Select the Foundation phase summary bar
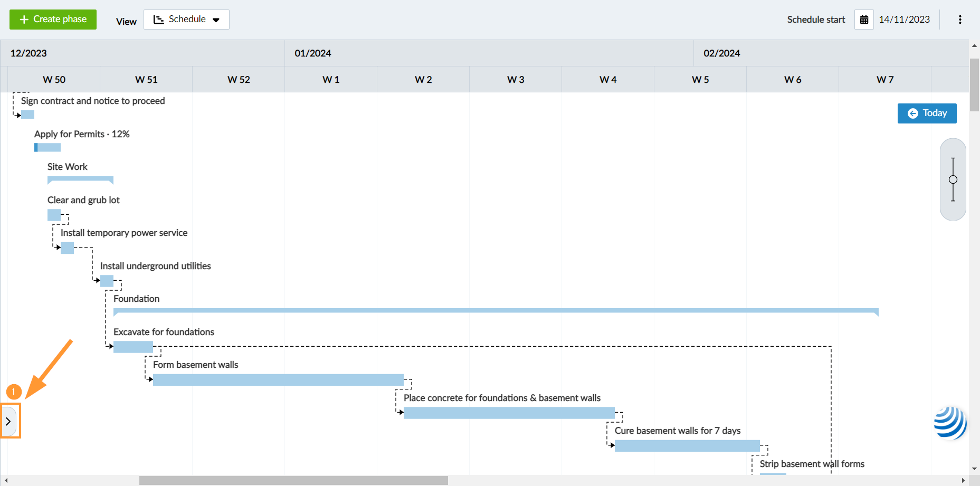The height and width of the screenshot is (486, 980). (495, 311)
